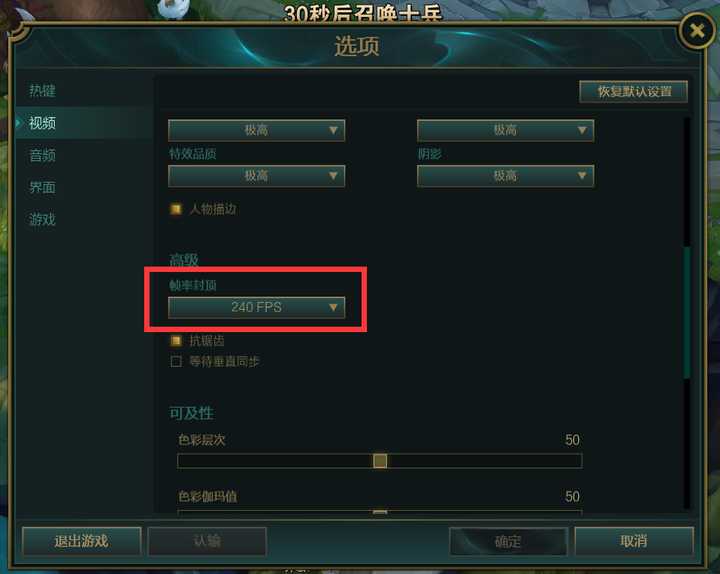
Task: Click arrow on 阴影 dropdown
Action: [x=582, y=175]
